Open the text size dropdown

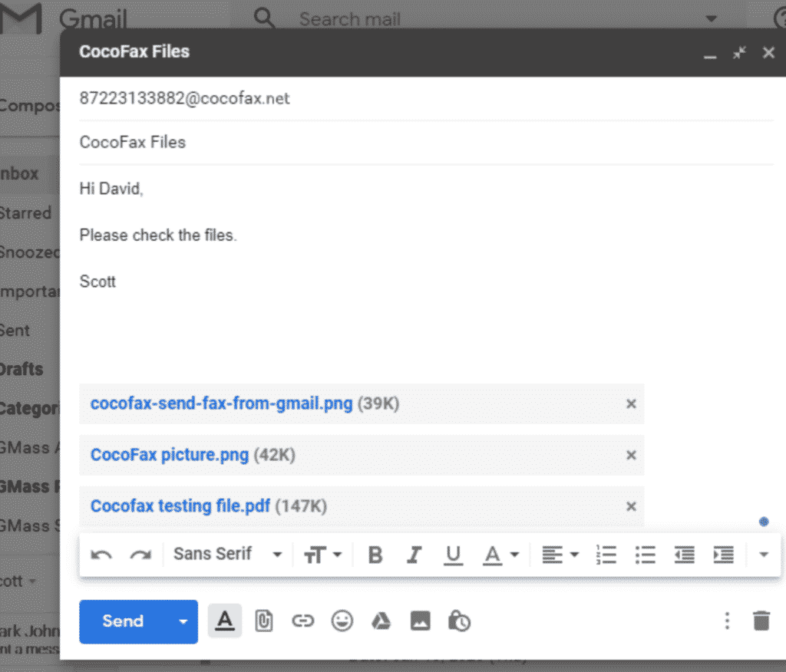point(323,554)
